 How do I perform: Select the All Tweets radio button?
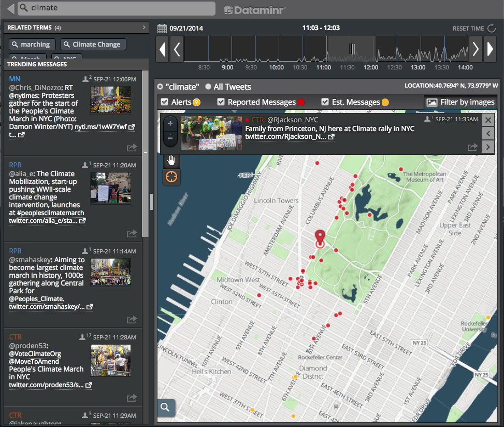(x=208, y=87)
